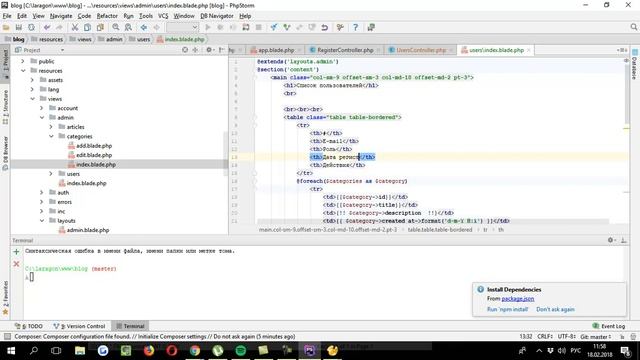The image size is (640, 360).
Task: Expand the assets folder
Action: click(x=32, y=80)
